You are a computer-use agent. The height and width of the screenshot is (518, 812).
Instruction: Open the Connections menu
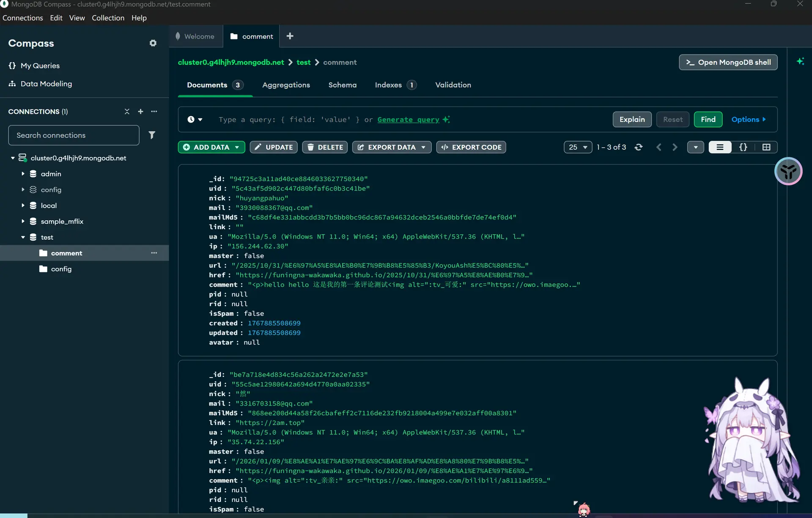tap(23, 18)
